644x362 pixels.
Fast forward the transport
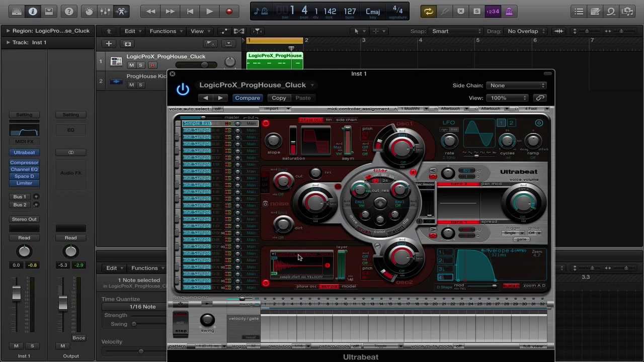[170, 11]
